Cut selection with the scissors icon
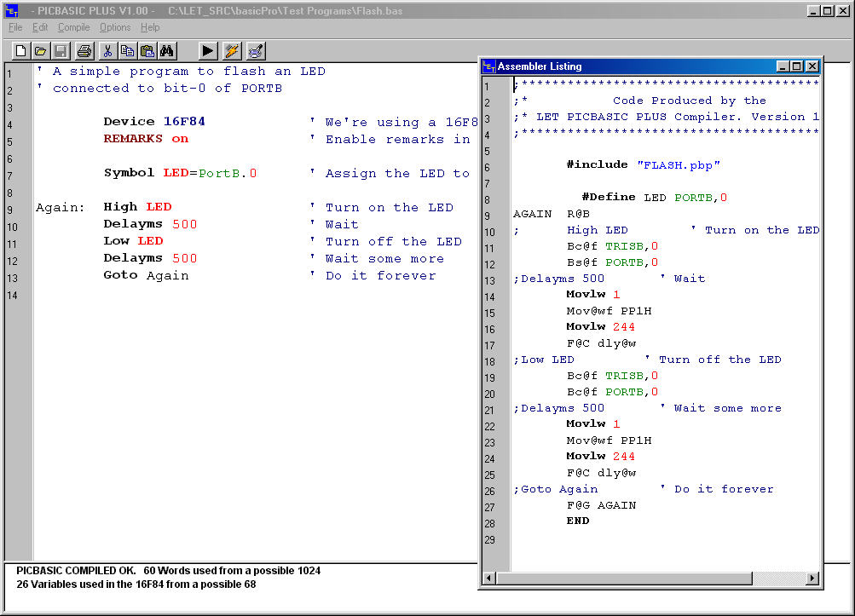This screenshot has height=616, width=855. click(x=107, y=51)
